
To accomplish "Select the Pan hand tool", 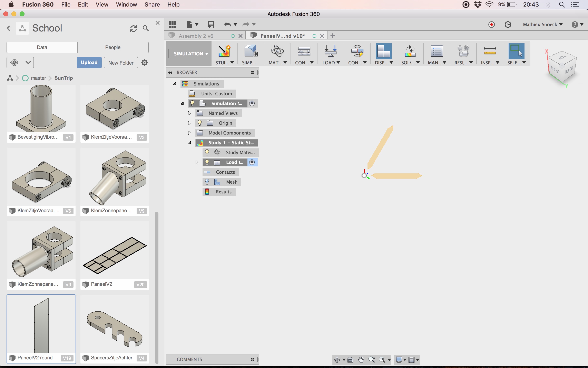I will [361, 359].
